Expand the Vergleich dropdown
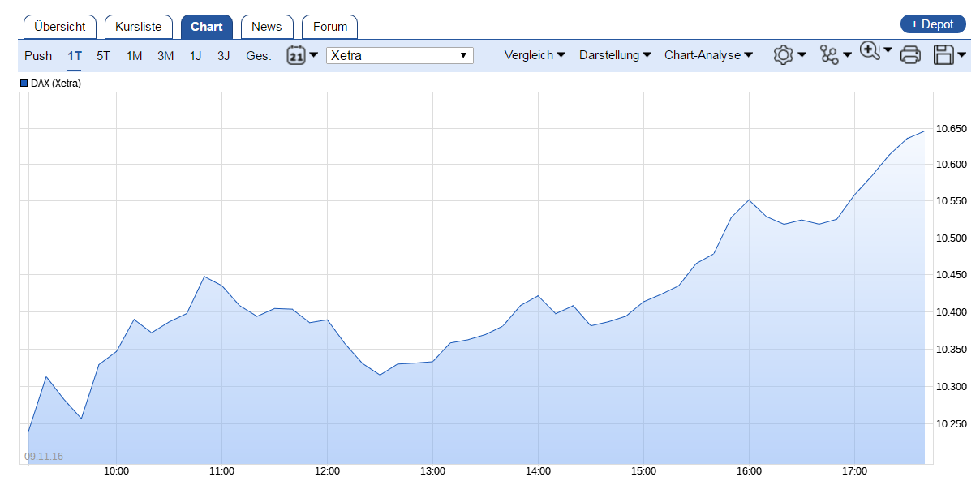Screen dimensions: 980x481 coord(535,55)
